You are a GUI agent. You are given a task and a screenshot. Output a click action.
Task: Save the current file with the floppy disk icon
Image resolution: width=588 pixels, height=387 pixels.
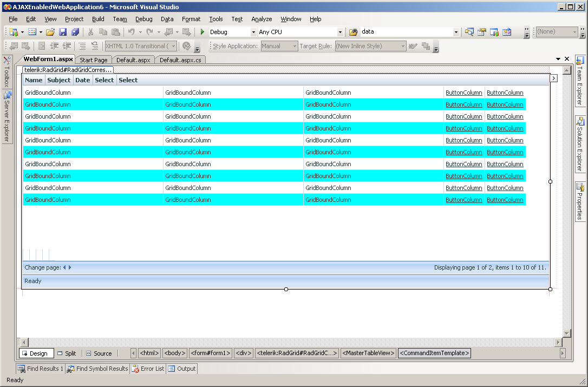63,32
